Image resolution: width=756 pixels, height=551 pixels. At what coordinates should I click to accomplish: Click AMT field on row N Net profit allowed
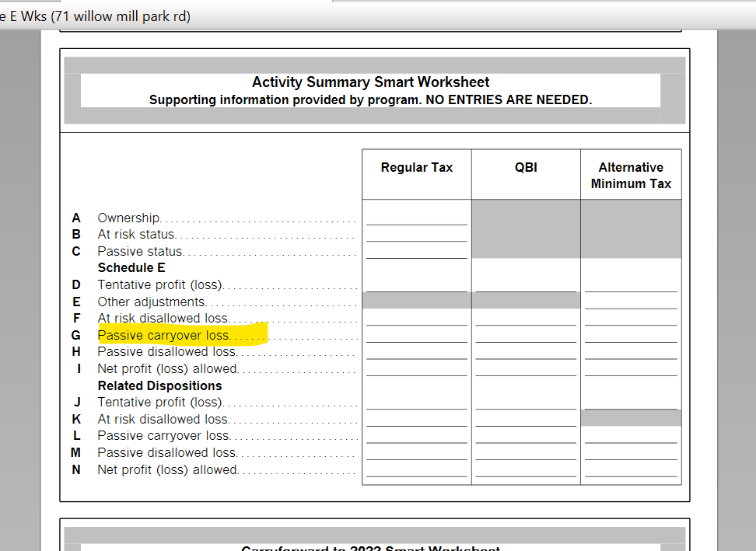pos(631,469)
